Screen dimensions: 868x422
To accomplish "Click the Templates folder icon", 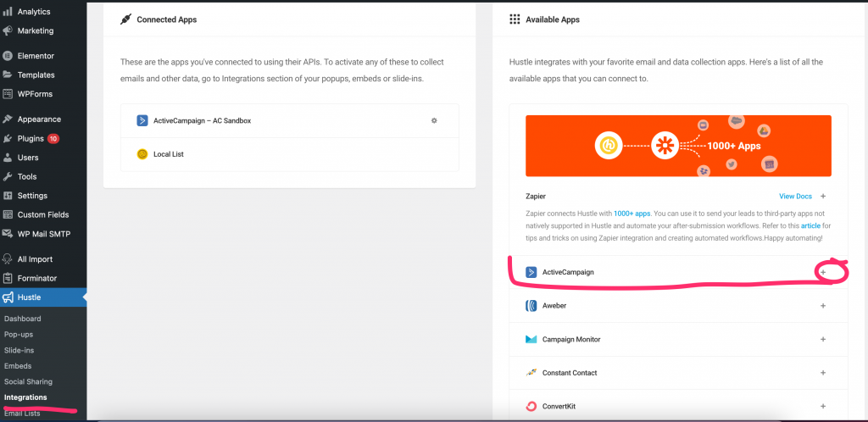I will (x=8, y=75).
